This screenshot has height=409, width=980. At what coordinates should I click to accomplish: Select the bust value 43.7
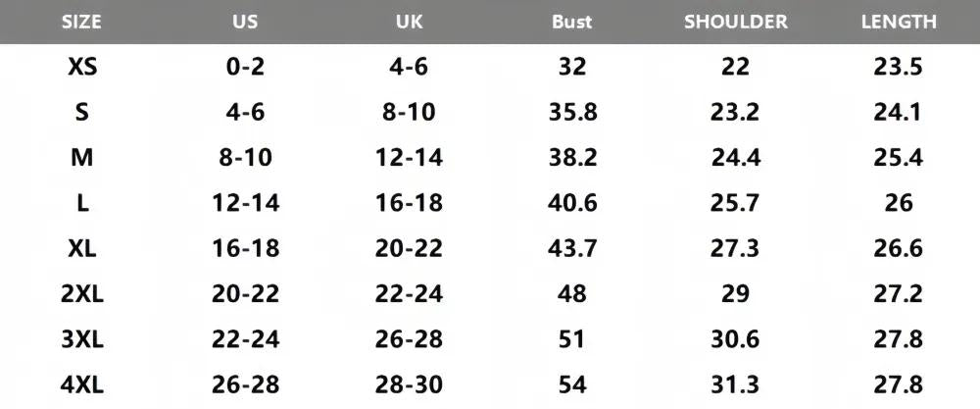point(572,248)
